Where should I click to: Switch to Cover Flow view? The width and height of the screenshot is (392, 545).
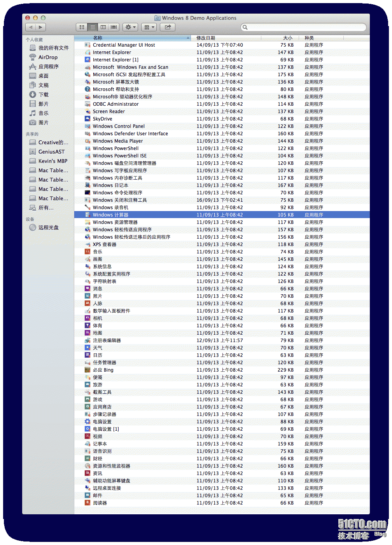(113, 27)
